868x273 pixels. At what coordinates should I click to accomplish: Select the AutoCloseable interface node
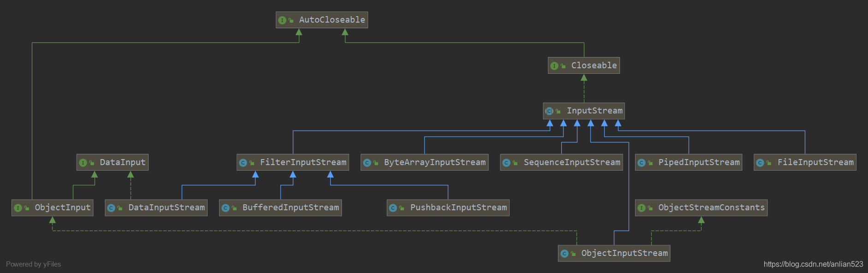322,20
